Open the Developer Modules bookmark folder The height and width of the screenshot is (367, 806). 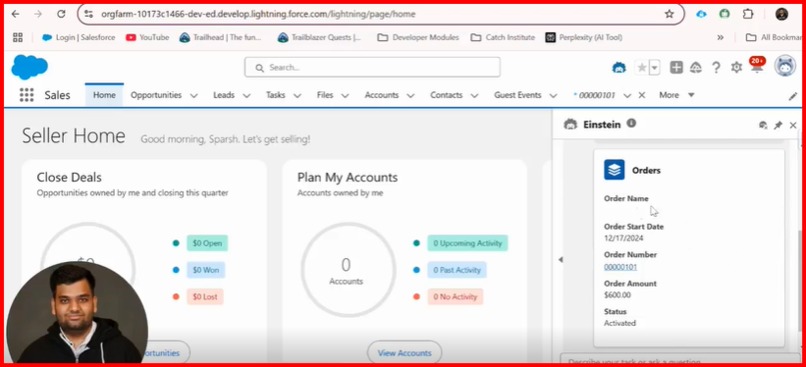click(x=418, y=37)
